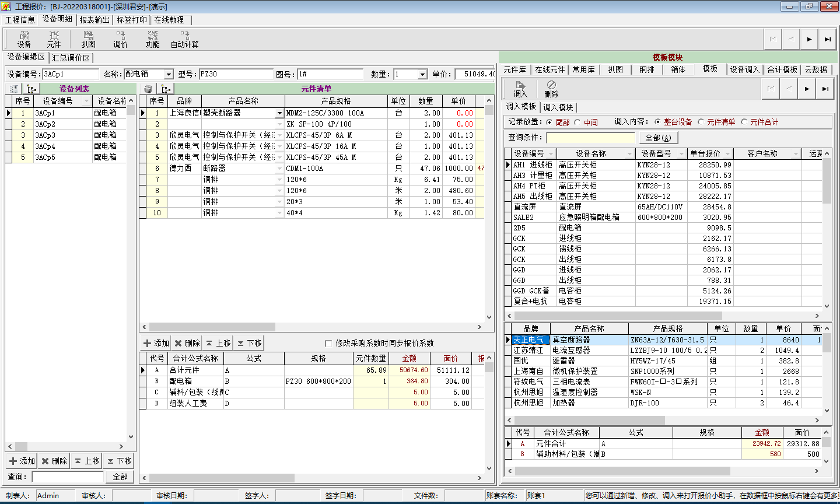The image size is (840, 504).
Task: Click the 全部(A) query button
Action: [x=658, y=138]
